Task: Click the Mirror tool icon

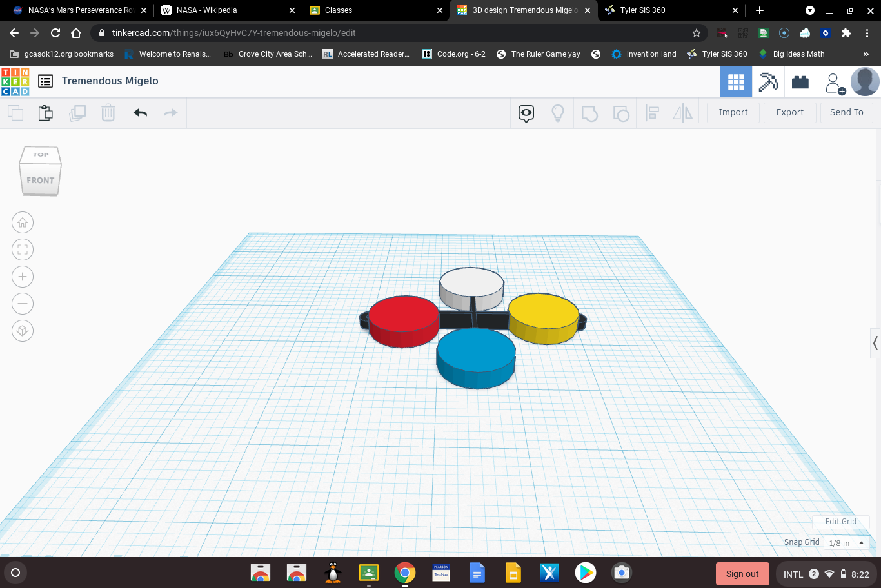Action: click(x=682, y=113)
